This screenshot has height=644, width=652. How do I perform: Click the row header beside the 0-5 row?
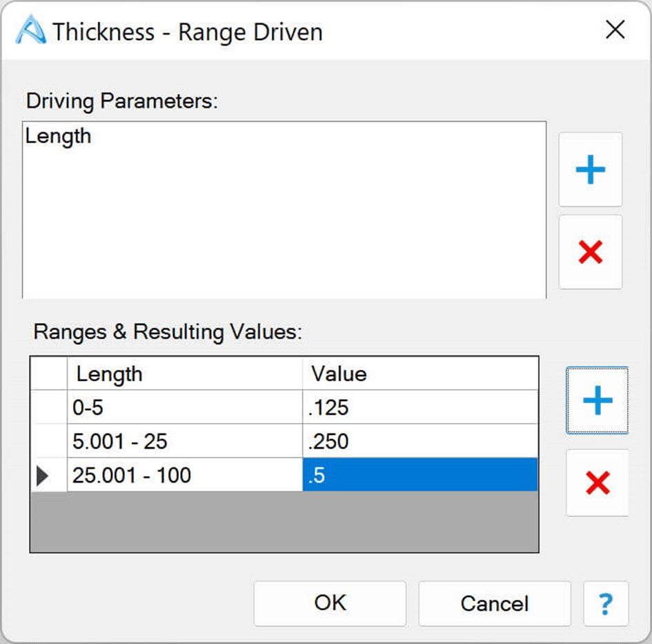point(48,407)
